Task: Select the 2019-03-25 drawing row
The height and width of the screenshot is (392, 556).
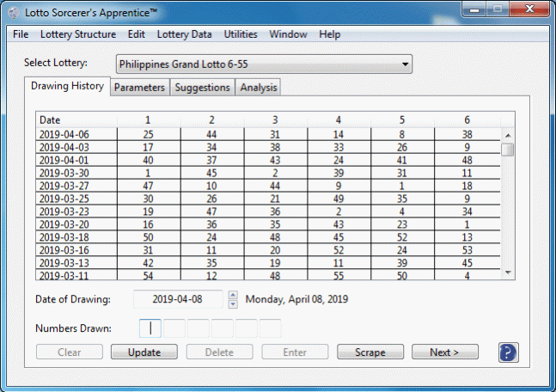Action: pos(268,199)
